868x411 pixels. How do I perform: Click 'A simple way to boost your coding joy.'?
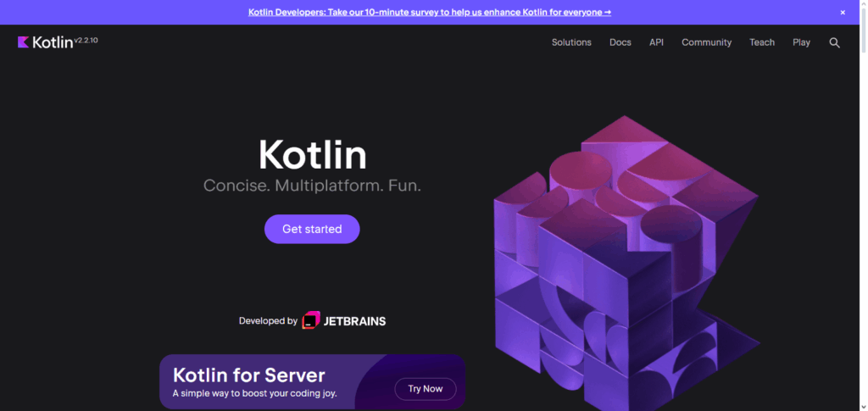(x=254, y=394)
